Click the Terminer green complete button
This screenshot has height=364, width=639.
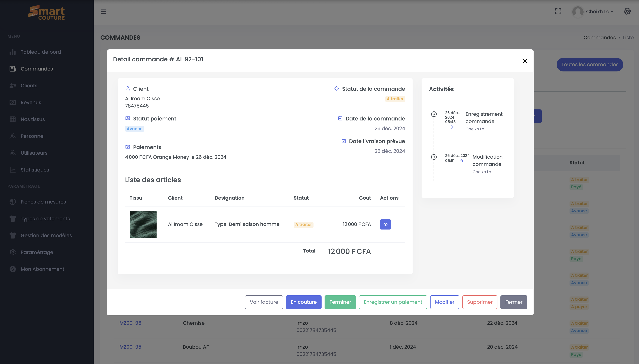pos(340,302)
